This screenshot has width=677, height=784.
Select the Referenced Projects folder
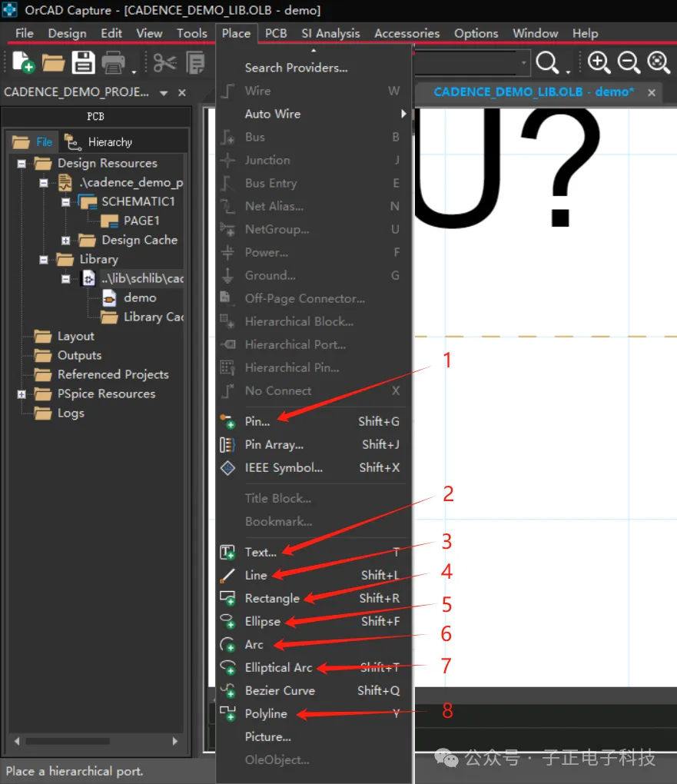click(113, 375)
